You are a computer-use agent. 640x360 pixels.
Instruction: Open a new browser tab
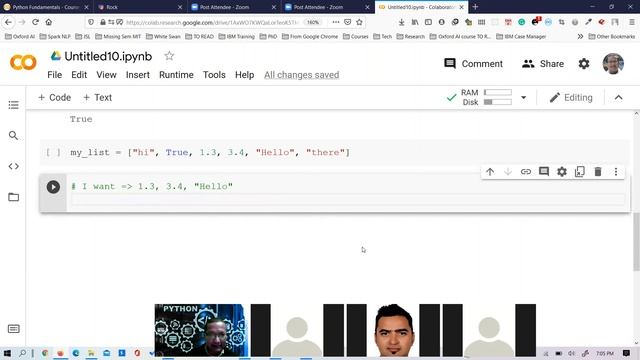point(475,7)
